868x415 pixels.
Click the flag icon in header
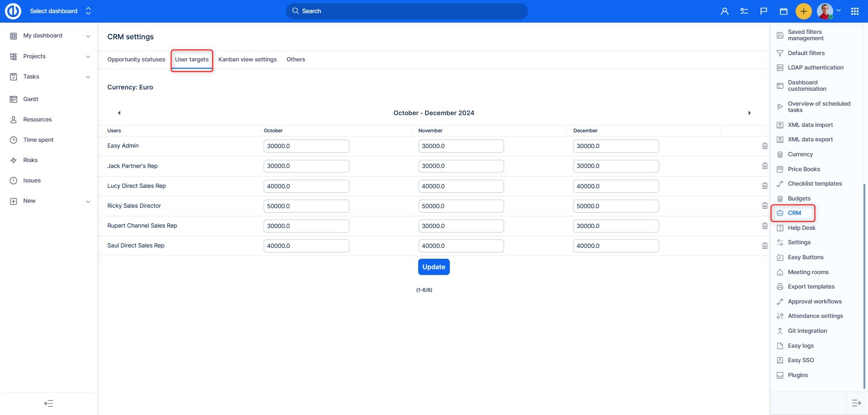(x=764, y=11)
